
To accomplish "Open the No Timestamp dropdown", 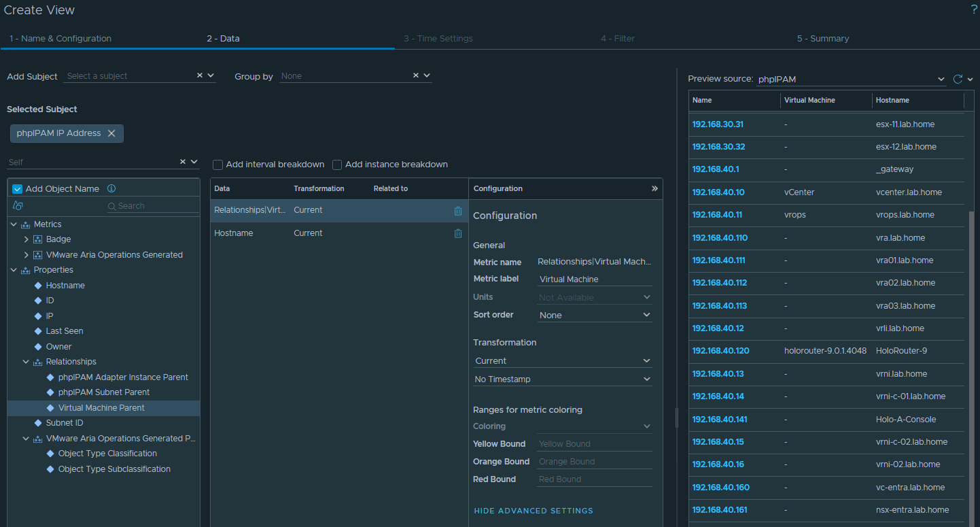I will pyautogui.click(x=562, y=379).
